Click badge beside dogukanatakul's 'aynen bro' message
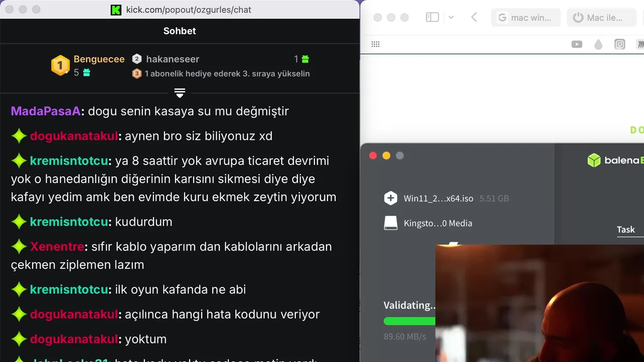This screenshot has width=644, height=362. click(19, 136)
